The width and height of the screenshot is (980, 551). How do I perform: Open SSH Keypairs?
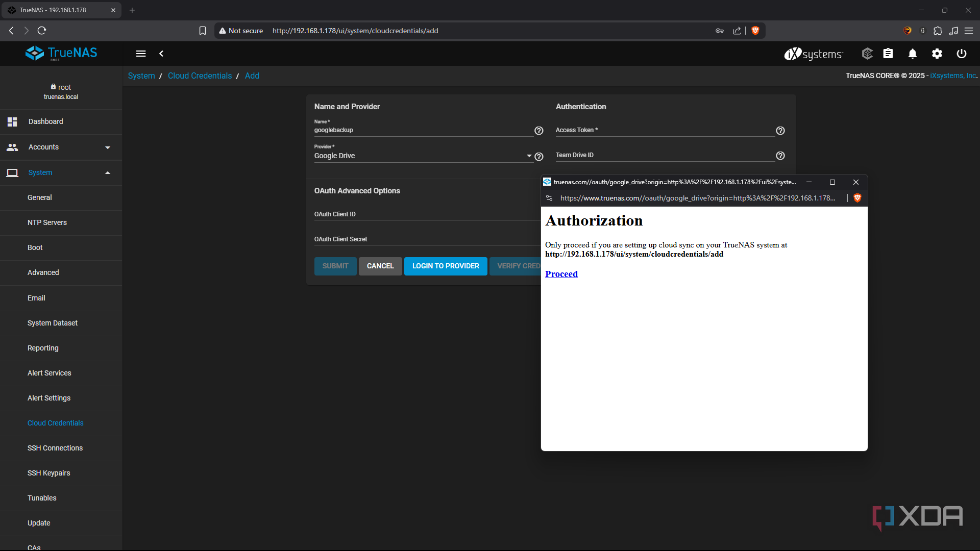(61, 473)
